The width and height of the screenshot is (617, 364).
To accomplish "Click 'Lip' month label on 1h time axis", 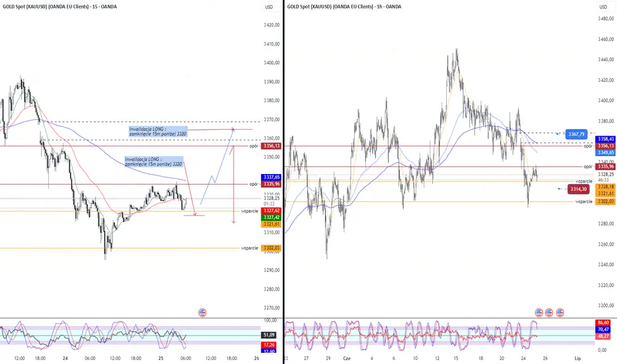I will pyautogui.click(x=578, y=359).
